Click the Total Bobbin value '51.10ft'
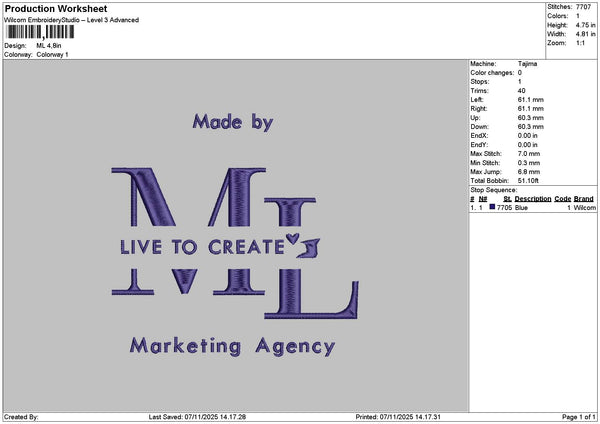Screen dimensions: 600x424 (x=528, y=181)
